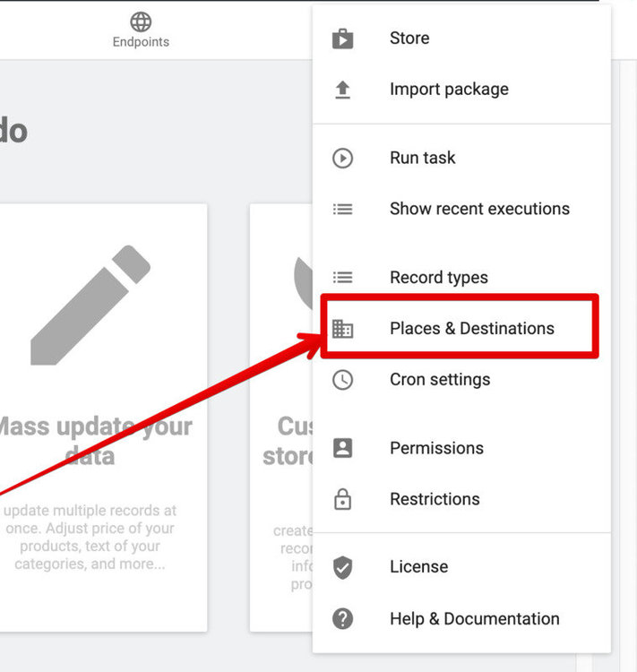
Task: Open Places & Destinations menu item
Action: click(x=471, y=329)
